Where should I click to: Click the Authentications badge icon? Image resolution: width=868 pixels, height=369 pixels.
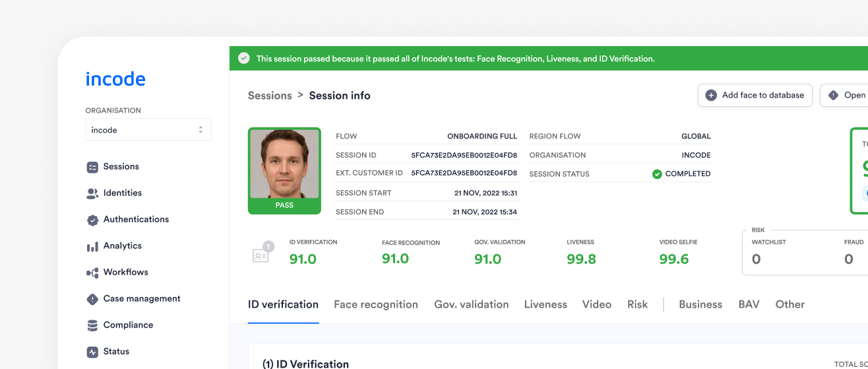pos(92,220)
